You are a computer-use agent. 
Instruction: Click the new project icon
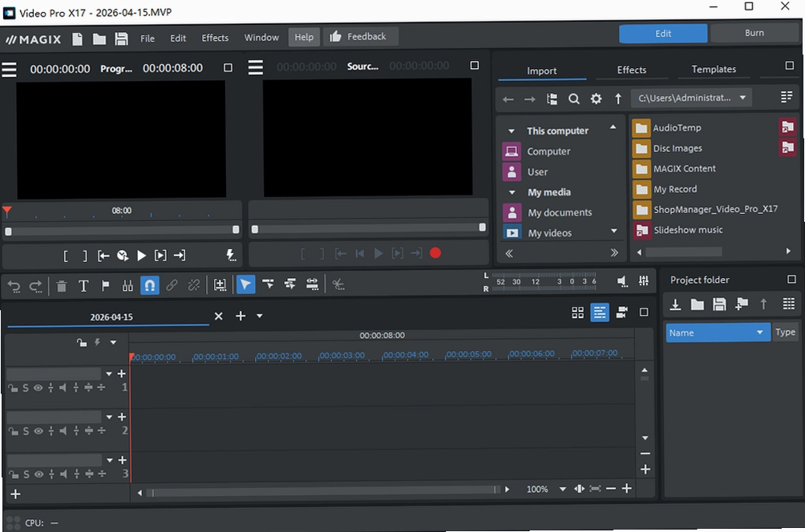click(77, 38)
